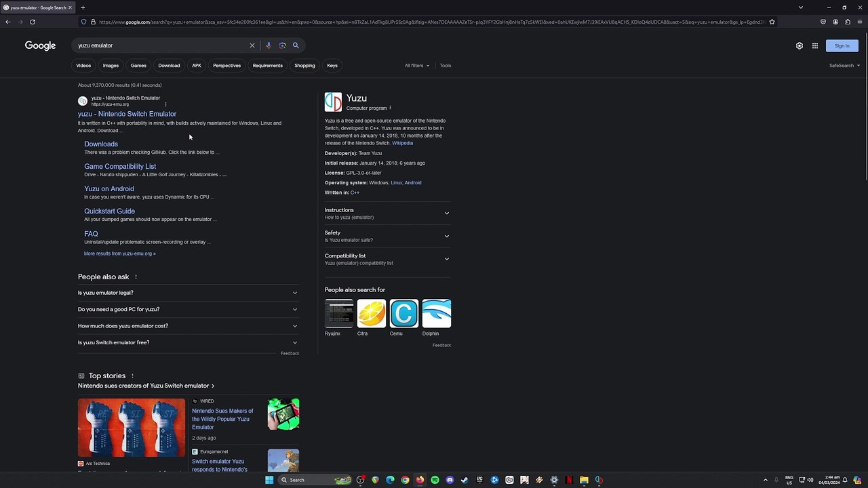Select the Games filter chip
Viewport: 868px width, 488px height.
(138, 66)
